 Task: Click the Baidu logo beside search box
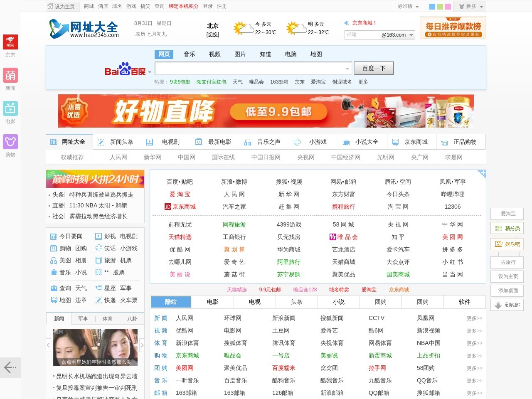click(x=125, y=69)
